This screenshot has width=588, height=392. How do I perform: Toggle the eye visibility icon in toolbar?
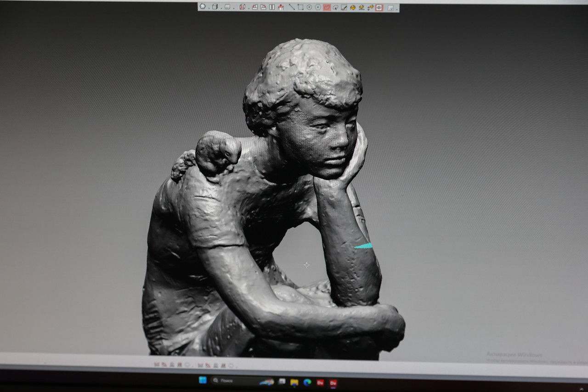(379, 7)
